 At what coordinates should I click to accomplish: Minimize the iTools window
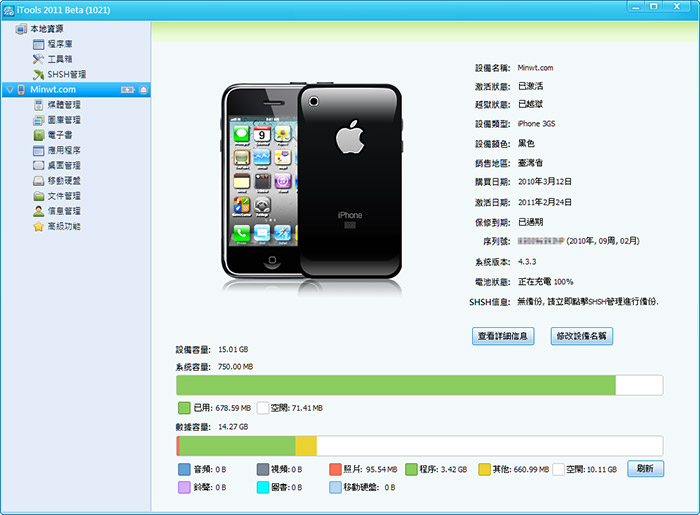(636, 6)
